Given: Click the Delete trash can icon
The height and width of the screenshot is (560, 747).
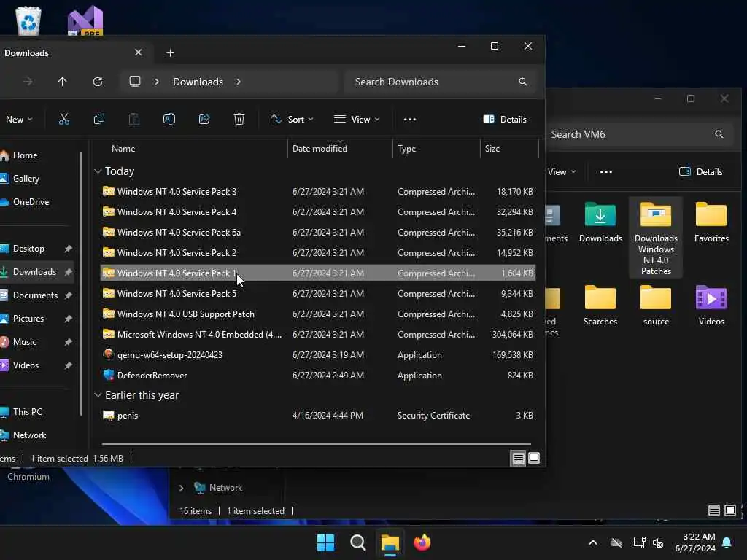Looking at the screenshot, I should pos(239,119).
